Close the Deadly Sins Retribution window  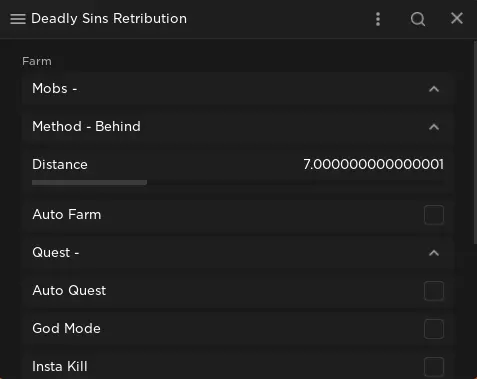point(457,18)
